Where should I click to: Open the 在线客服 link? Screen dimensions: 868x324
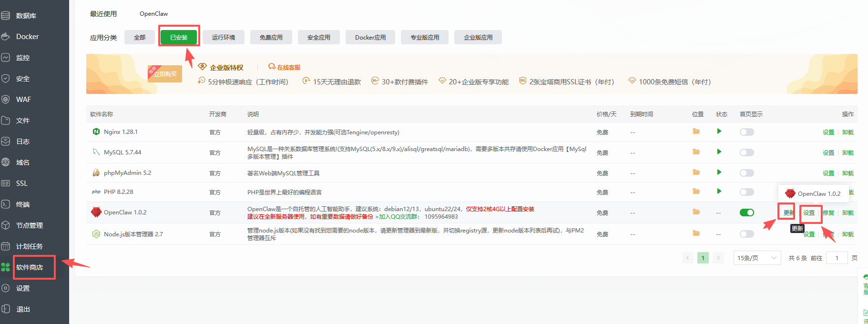[285, 67]
